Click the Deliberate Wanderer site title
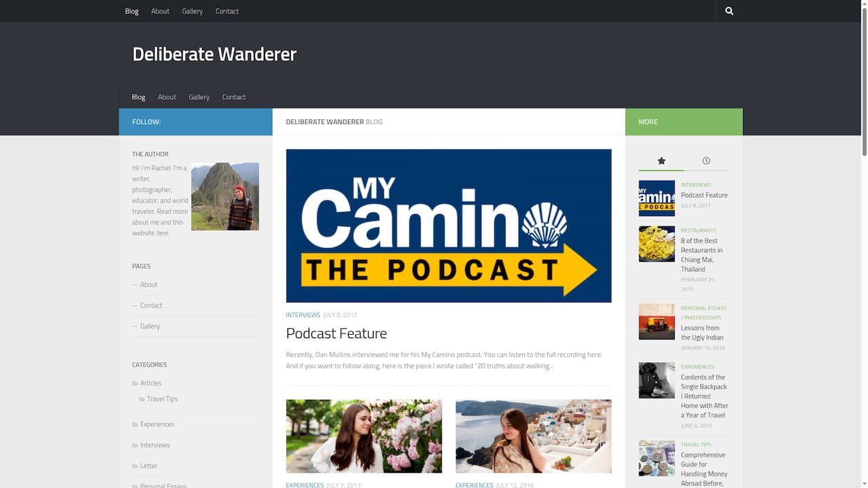 [214, 54]
